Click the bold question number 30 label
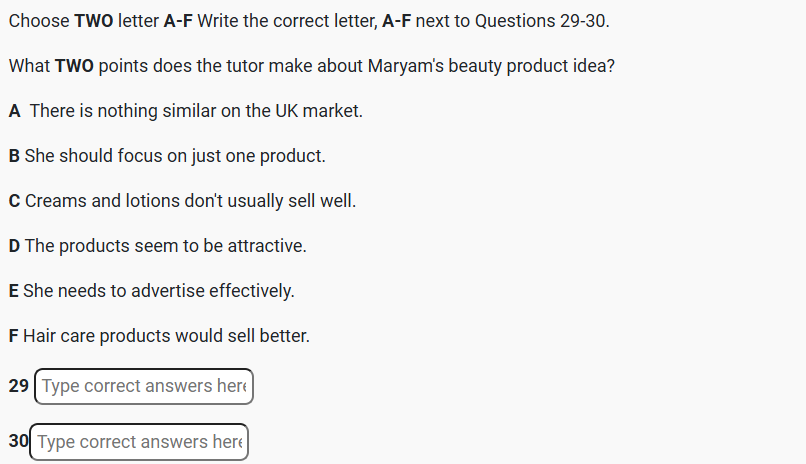This screenshot has height=464, width=806. [18, 441]
